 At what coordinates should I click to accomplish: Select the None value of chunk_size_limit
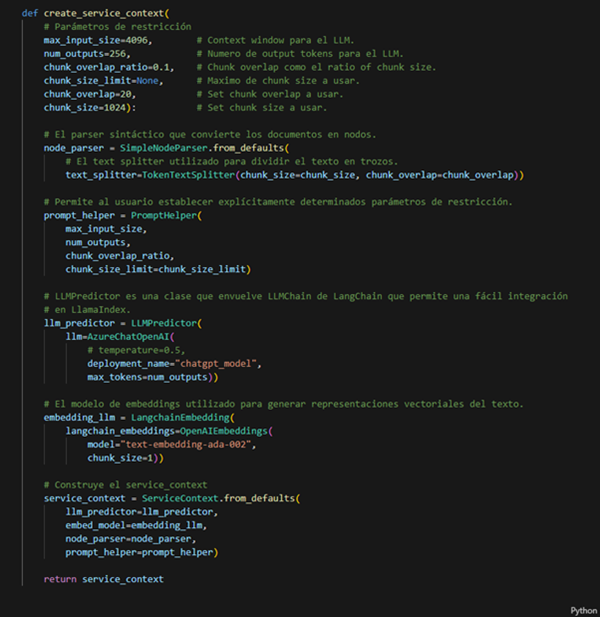click(148, 80)
